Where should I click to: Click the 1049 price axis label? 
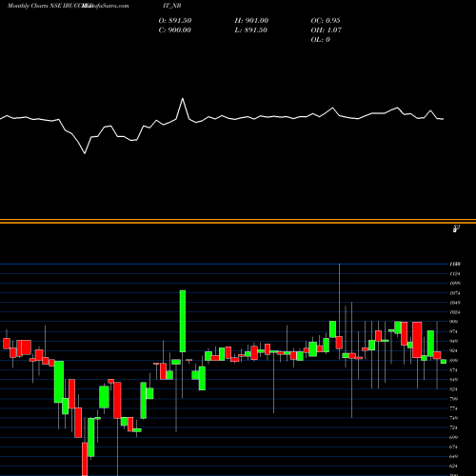pyautogui.click(x=455, y=303)
